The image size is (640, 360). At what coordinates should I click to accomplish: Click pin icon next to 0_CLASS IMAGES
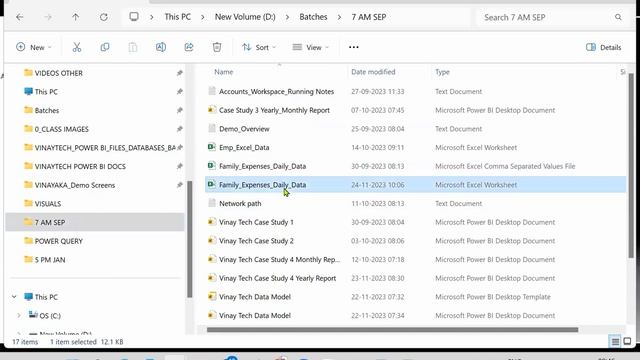[180, 129]
